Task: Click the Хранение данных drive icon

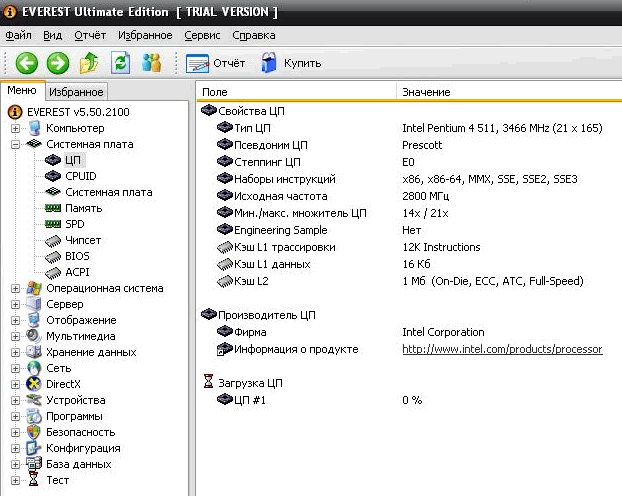Action: (x=34, y=352)
